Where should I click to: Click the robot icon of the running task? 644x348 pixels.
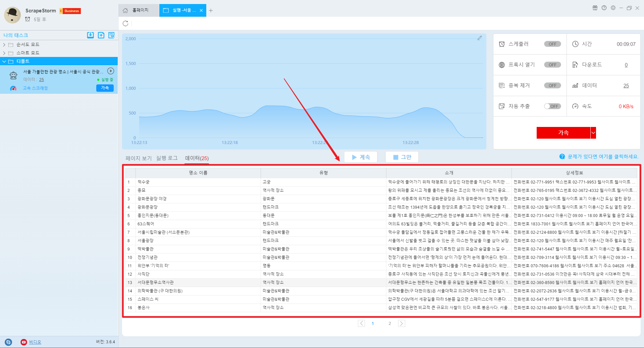(13, 76)
